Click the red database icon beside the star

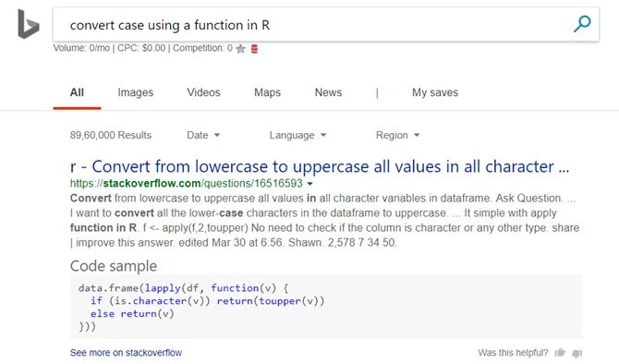click(x=254, y=49)
